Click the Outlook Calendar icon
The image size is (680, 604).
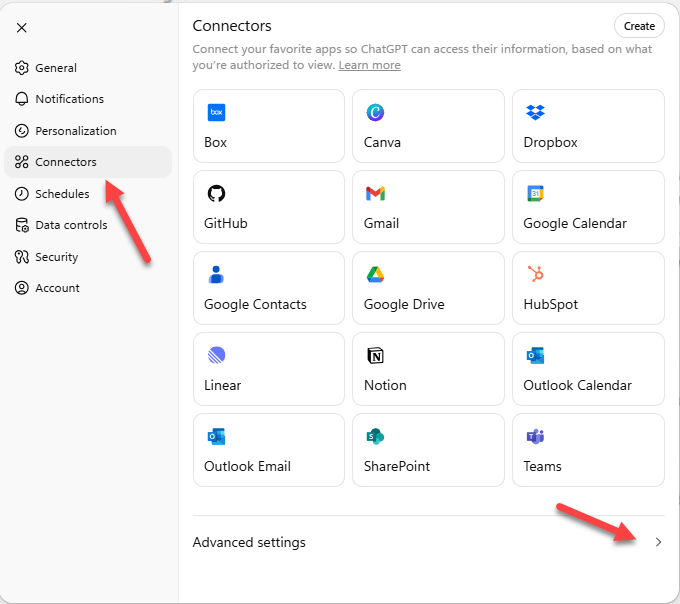pyautogui.click(x=536, y=356)
